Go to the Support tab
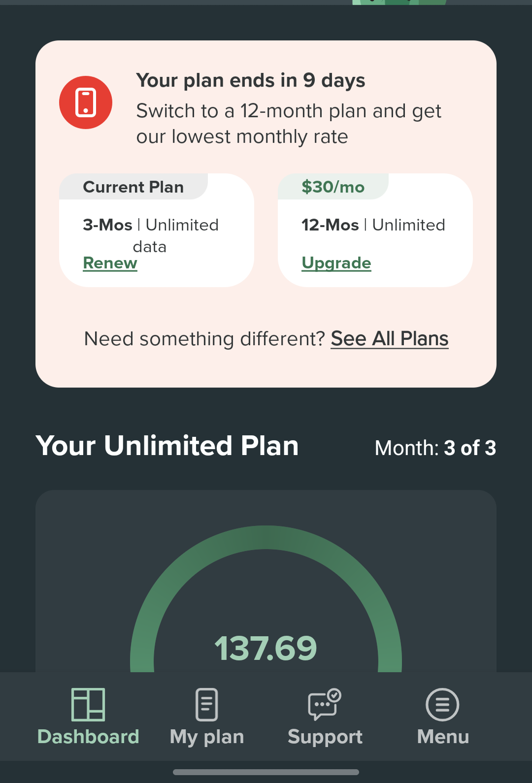 325,737
